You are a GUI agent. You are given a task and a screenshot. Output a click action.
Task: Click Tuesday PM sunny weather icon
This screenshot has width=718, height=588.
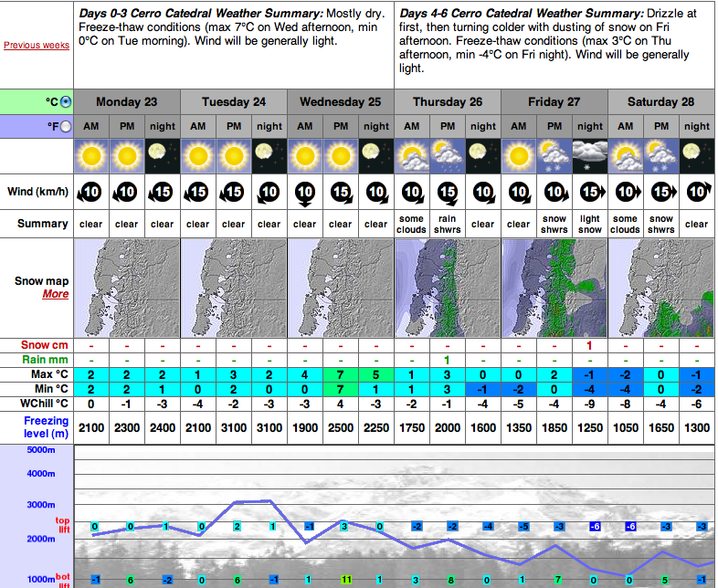234,156
